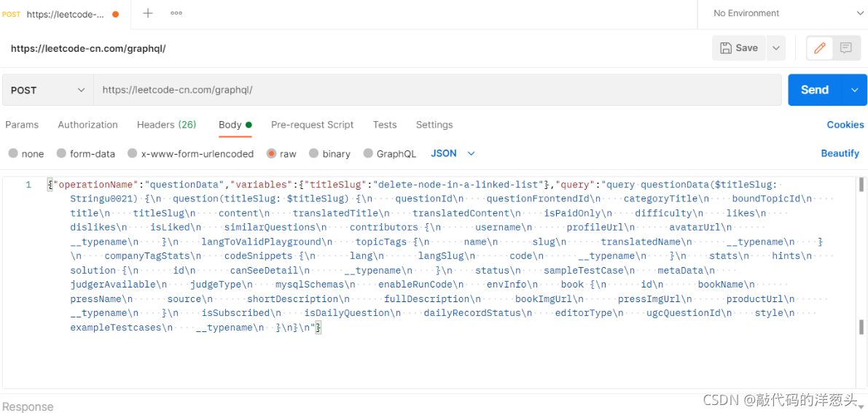Open the POST method dropdown
The height and width of the screenshot is (413, 868).
coord(47,90)
